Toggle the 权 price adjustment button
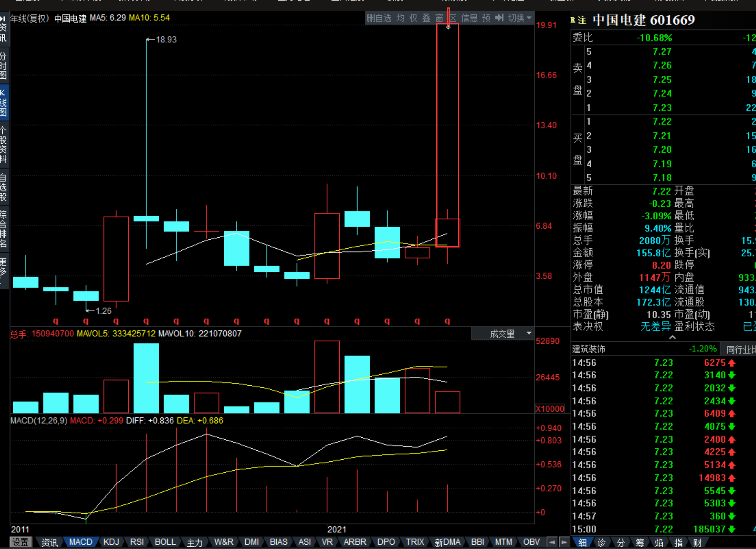The width and height of the screenshot is (756, 549). 413,18
